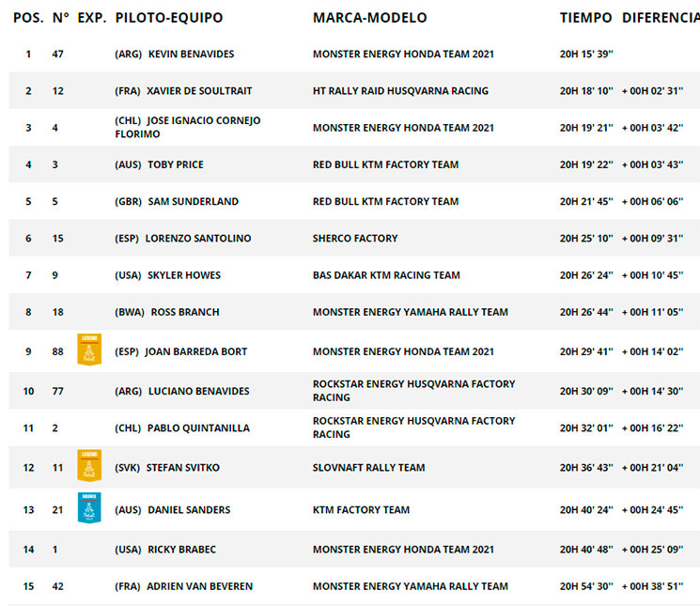This screenshot has height=606, width=700.
Task: Click Rockstar Energy Husqvarna team for Luciano Benavides
Action: tap(413, 391)
